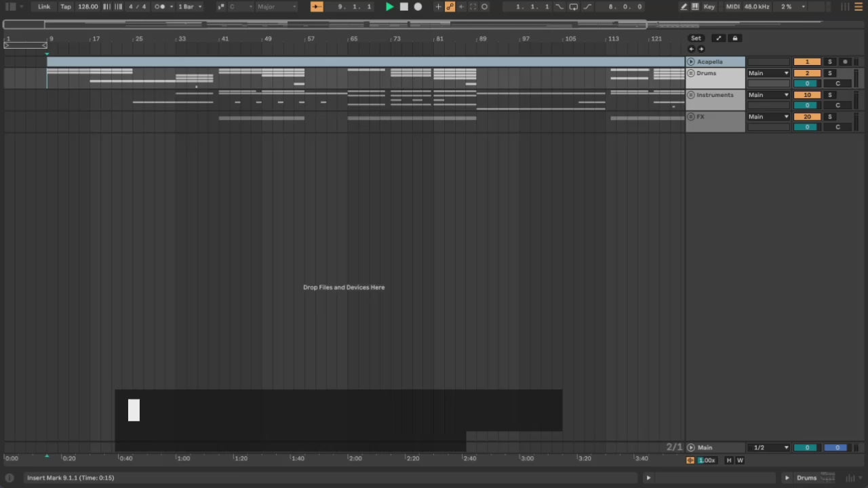Screen dimensions: 868x488
Task: Click the Set locator button
Action: point(696,39)
